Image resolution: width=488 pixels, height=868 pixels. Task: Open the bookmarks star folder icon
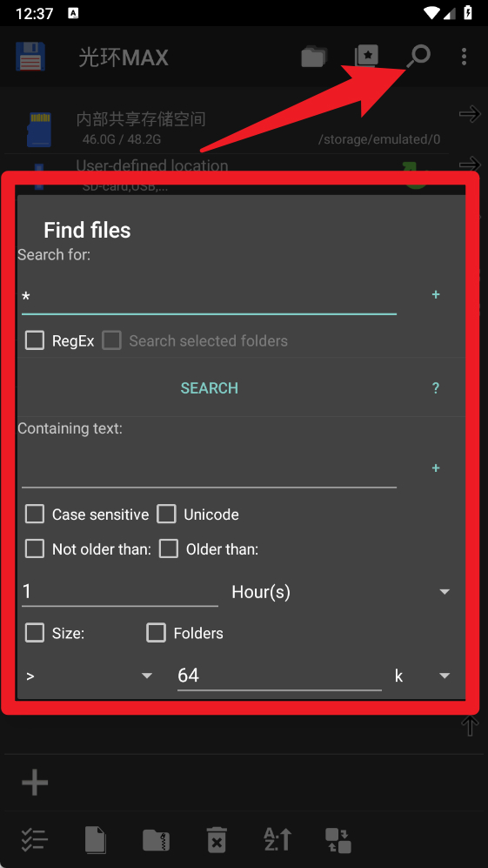366,57
